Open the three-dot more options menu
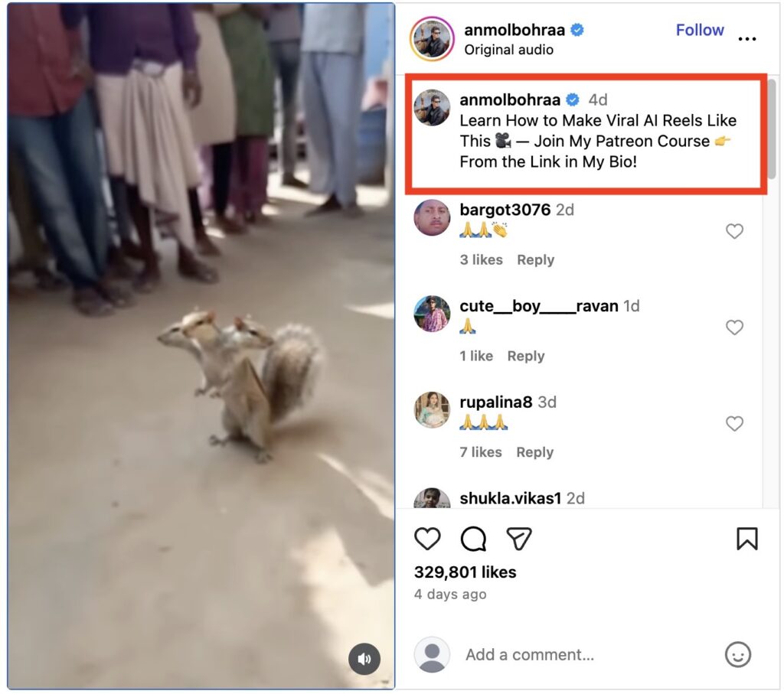Viewport: 784px width, 694px height. (746, 39)
